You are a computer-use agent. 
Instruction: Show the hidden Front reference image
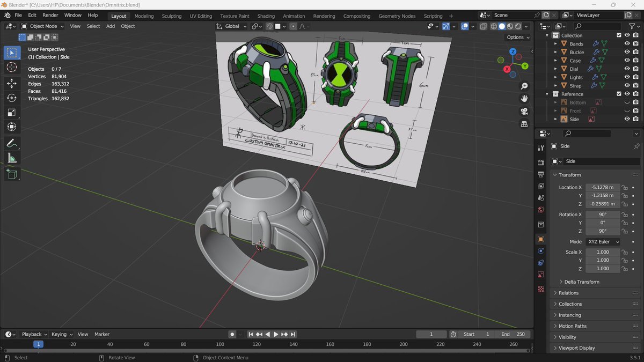tap(627, 111)
